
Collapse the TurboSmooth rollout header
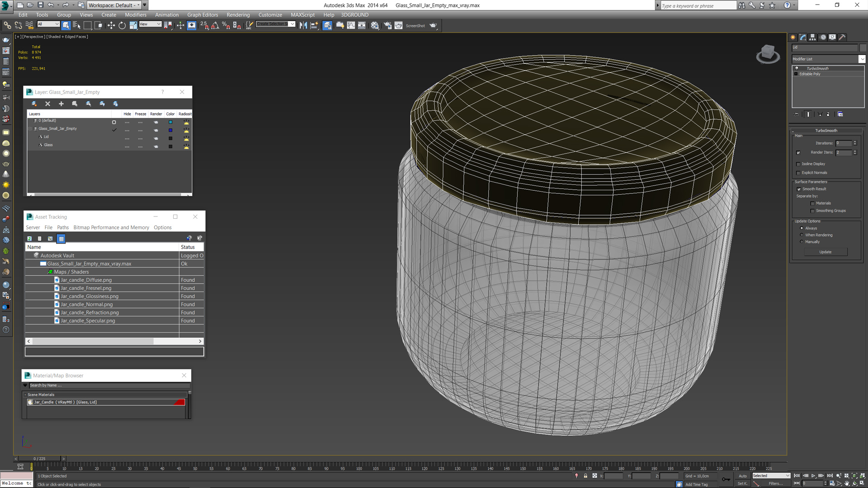point(826,131)
